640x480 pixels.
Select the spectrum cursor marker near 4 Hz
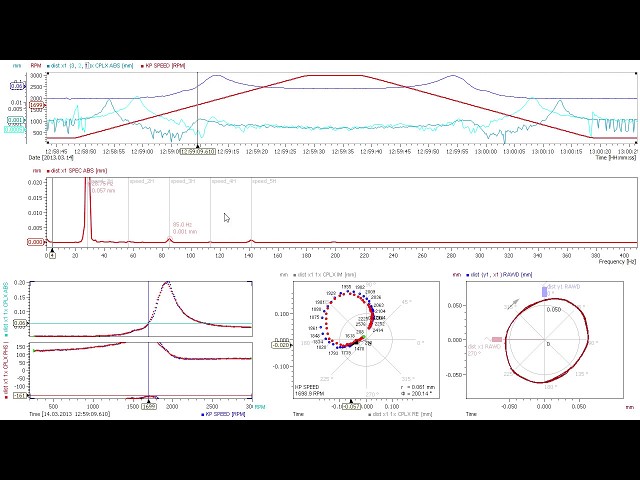[x=52, y=256]
